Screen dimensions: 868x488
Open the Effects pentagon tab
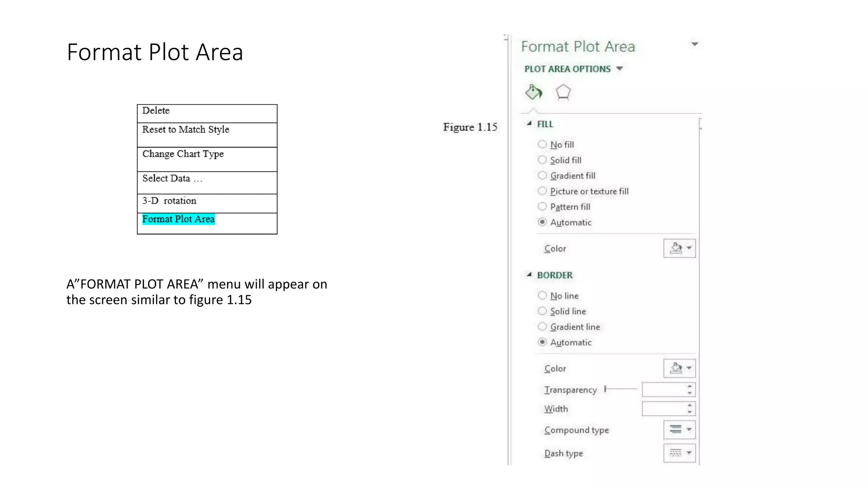pos(563,92)
